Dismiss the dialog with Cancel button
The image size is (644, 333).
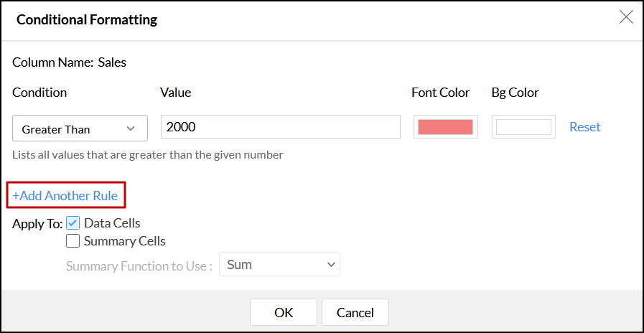355,312
